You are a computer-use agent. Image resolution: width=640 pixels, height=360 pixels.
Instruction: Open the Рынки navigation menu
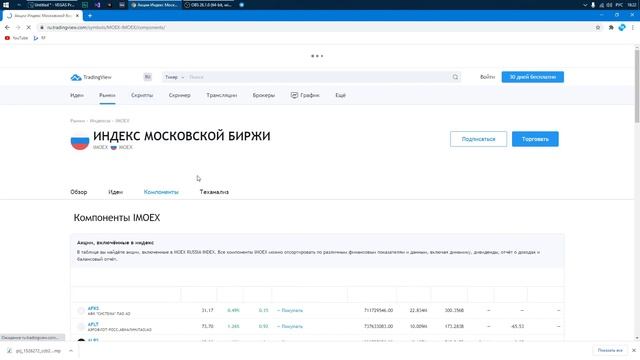(107, 95)
